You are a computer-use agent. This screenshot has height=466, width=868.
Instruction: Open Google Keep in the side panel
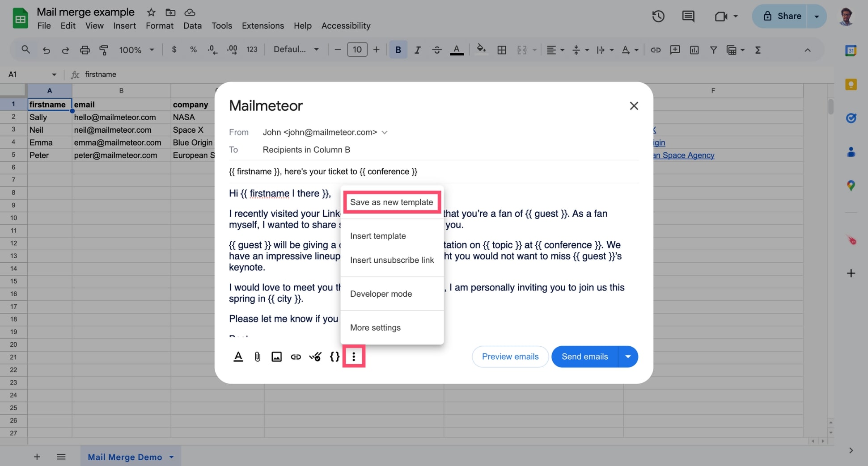(x=851, y=84)
